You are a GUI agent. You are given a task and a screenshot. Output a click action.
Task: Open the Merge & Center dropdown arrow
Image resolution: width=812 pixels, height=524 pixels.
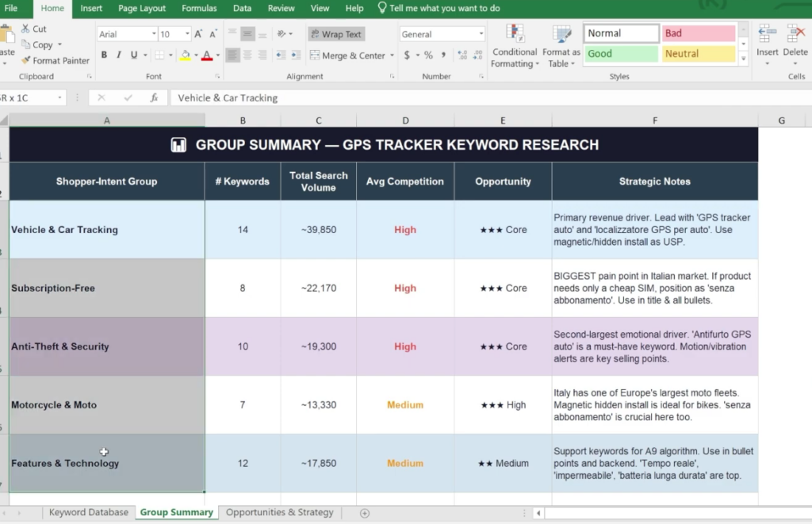pos(392,55)
